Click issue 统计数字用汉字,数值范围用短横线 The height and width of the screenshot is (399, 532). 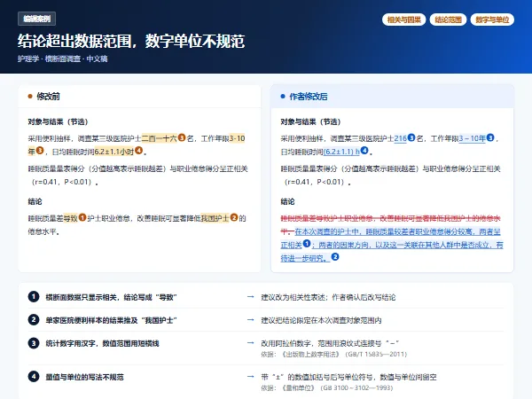102,343
